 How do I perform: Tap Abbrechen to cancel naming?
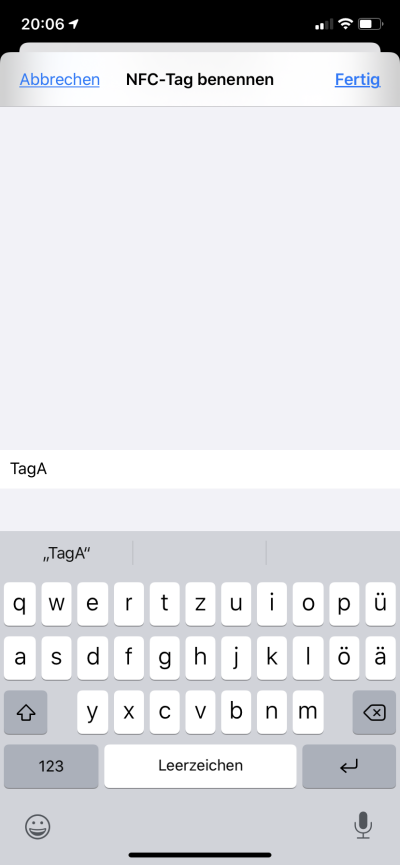click(x=60, y=79)
